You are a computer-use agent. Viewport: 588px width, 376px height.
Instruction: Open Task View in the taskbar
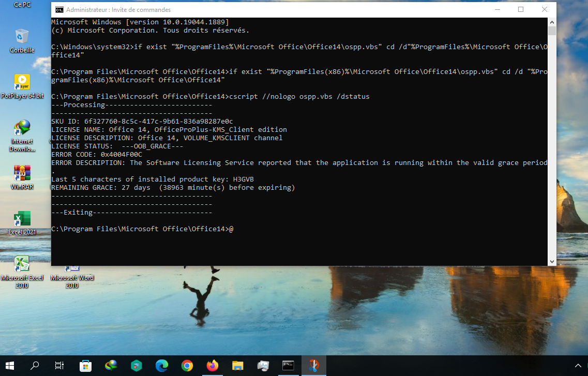(59, 366)
